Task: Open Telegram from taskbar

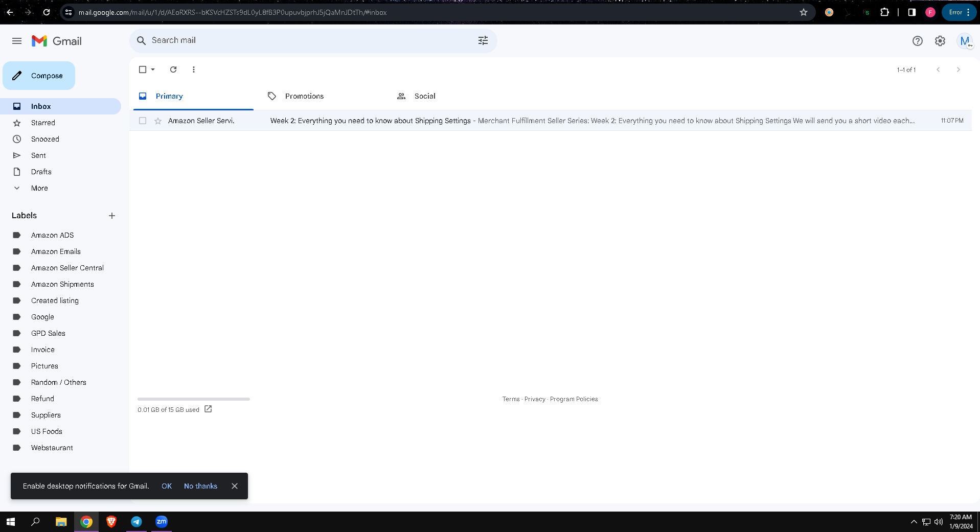Action: (x=136, y=522)
